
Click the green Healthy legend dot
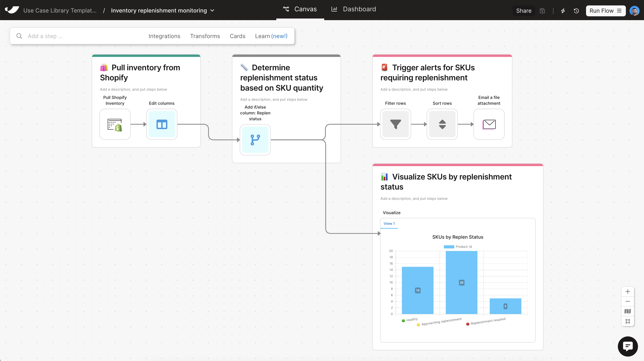tap(403, 321)
